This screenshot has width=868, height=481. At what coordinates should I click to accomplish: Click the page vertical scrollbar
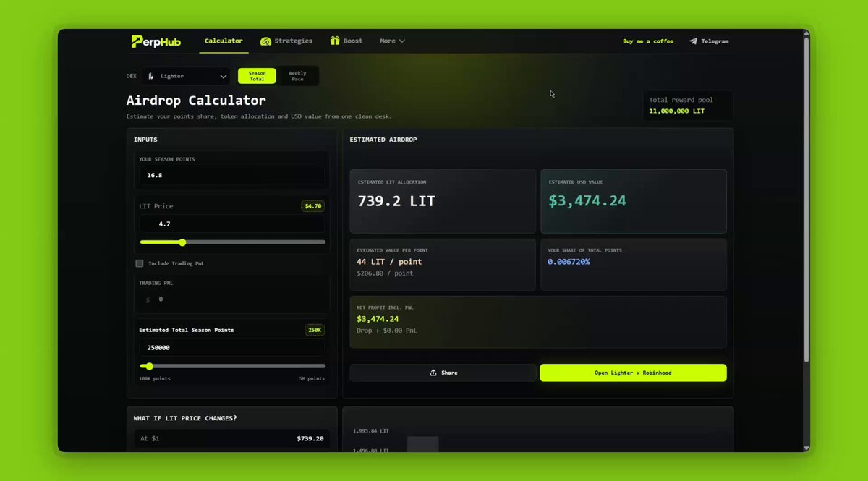click(x=807, y=199)
